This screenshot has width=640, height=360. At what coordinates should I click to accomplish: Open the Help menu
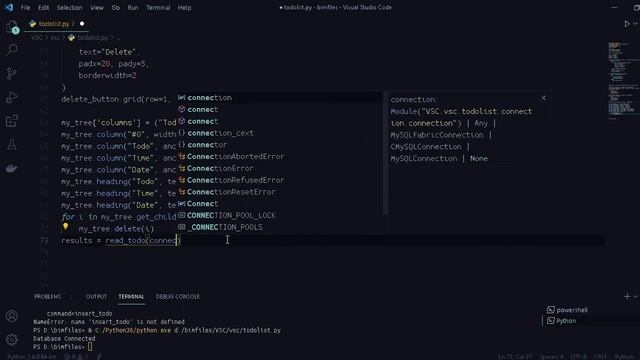184,7
